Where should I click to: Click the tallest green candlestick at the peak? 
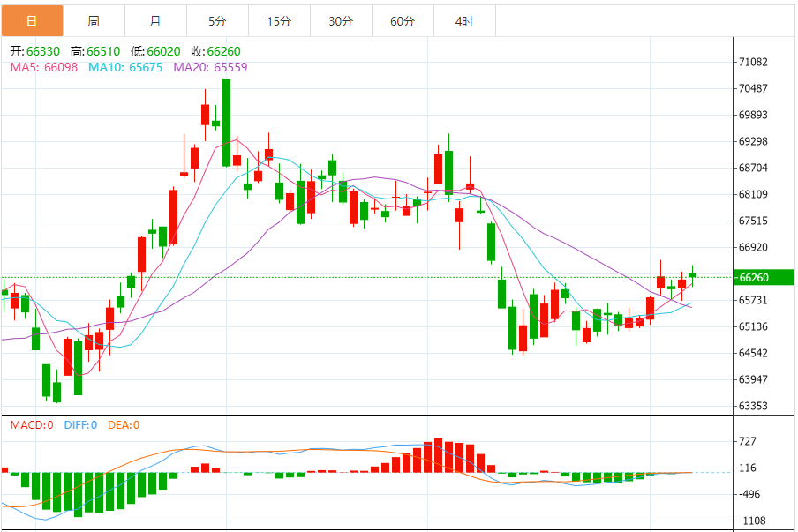click(x=227, y=123)
